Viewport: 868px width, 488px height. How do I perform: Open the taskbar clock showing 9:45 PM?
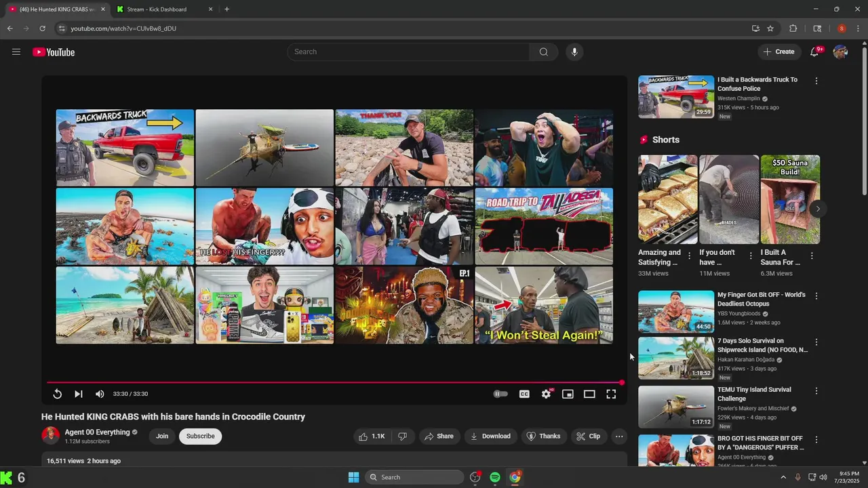click(849, 477)
